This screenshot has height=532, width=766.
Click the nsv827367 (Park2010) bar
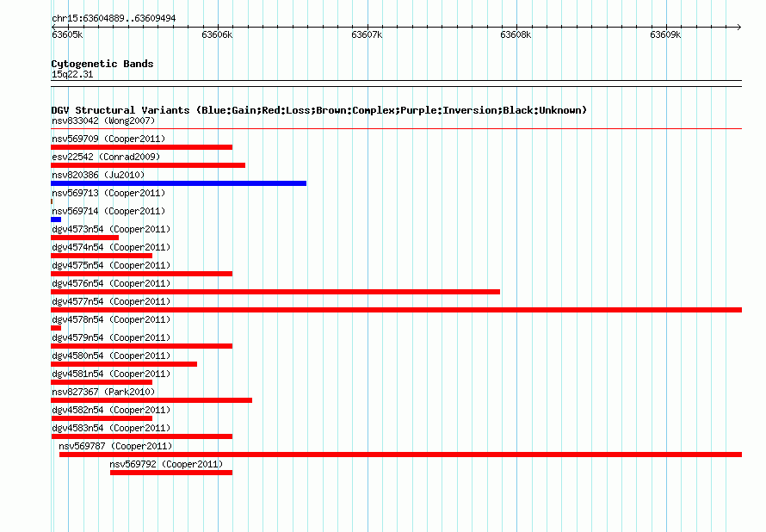click(x=151, y=400)
